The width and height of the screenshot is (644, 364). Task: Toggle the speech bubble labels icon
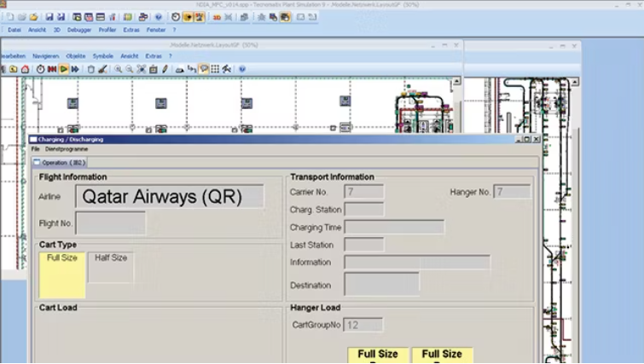(x=204, y=69)
